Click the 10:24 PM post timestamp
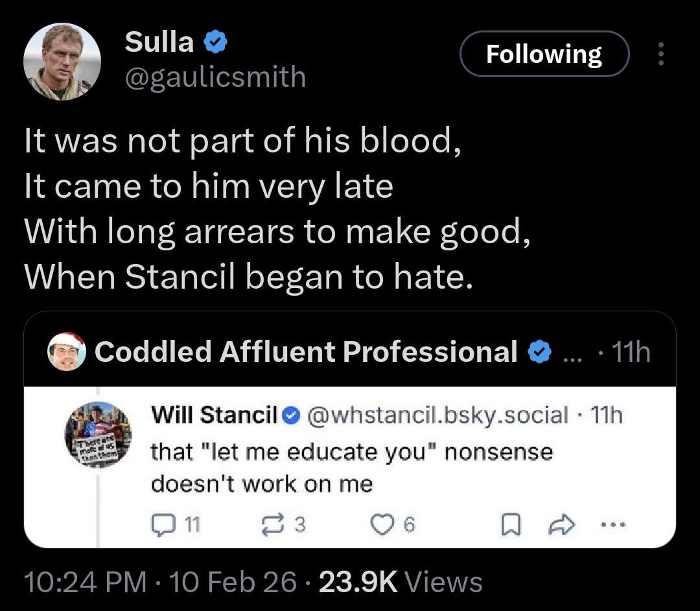Screen dimensions: 700x611 click(x=85, y=582)
